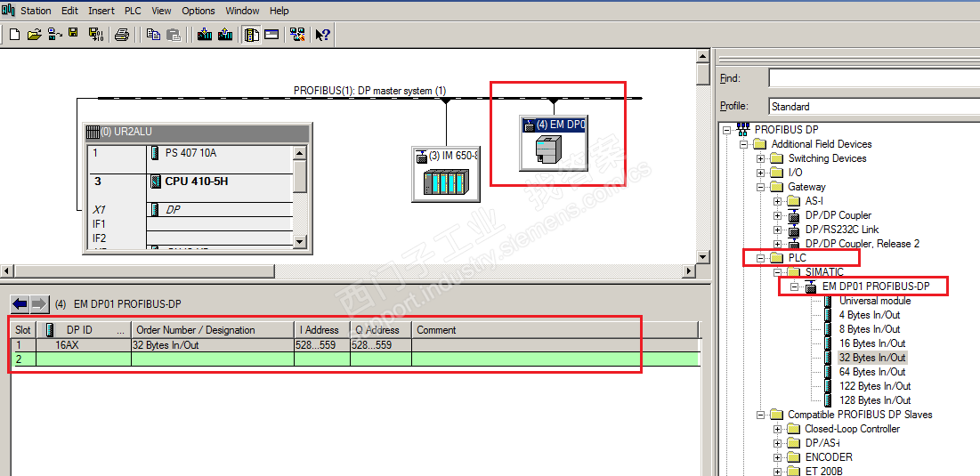Select the Universal module entry
The height and width of the screenshot is (476, 980).
[875, 301]
